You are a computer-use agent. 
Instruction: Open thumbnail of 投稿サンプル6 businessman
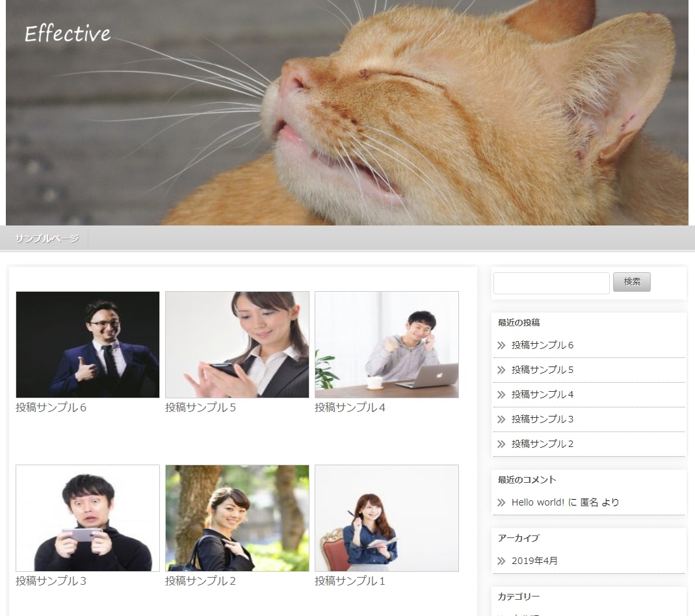[88, 344]
